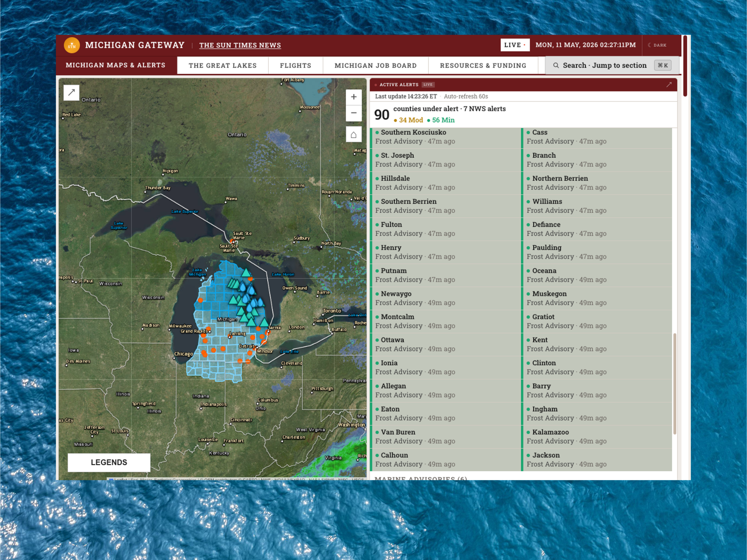The width and height of the screenshot is (747, 560).
Task: Select the Calhoun alert row
Action: coord(446,460)
